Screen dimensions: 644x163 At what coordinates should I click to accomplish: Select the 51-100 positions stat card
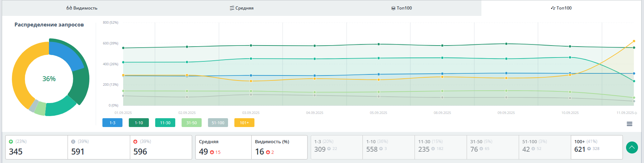[x=544, y=147]
